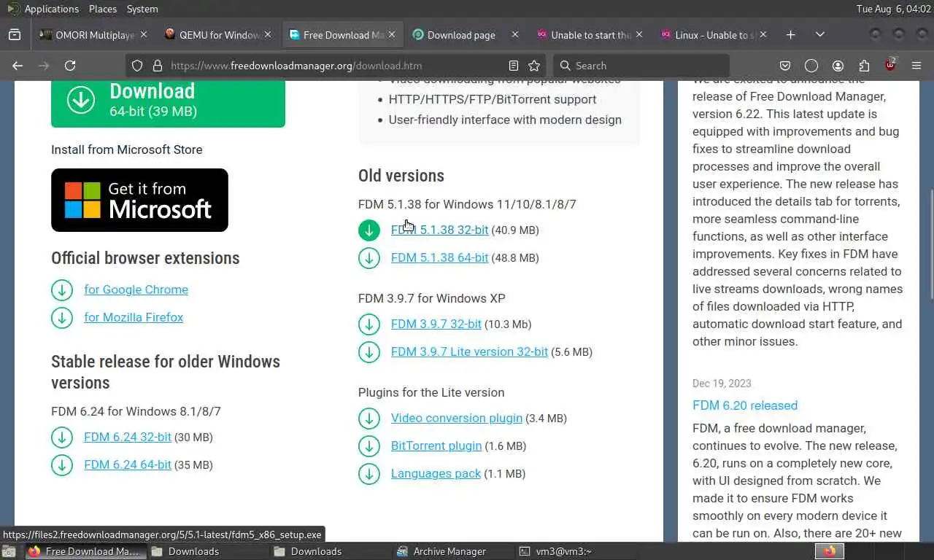This screenshot has width=934, height=560.
Task: Open the Firefox account icon
Action: [838, 66]
